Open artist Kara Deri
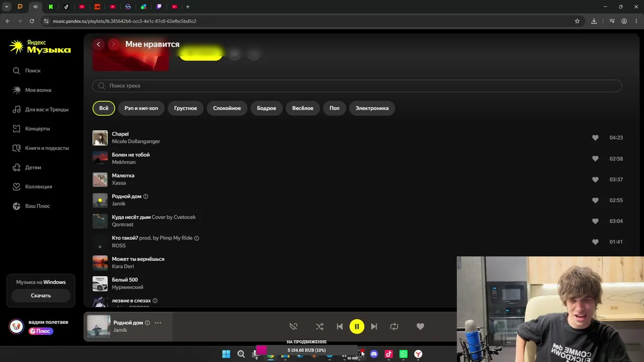644x362 pixels. [x=123, y=266]
